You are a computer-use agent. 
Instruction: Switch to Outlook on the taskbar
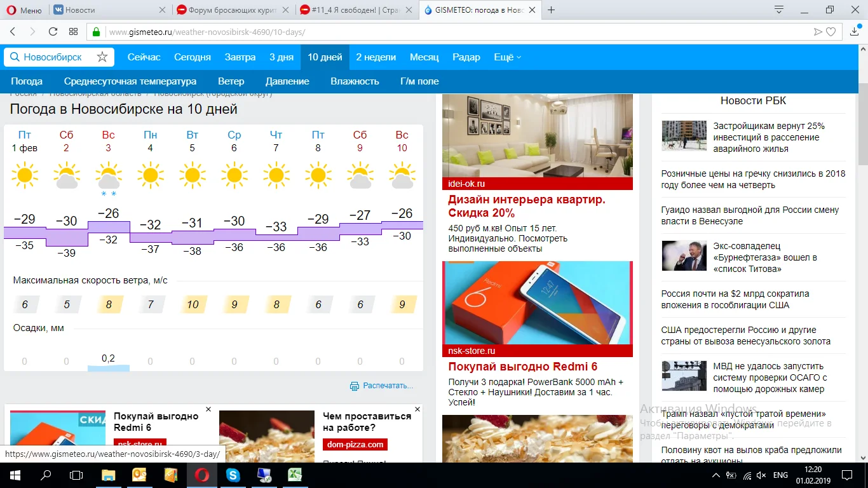click(x=139, y=475)
